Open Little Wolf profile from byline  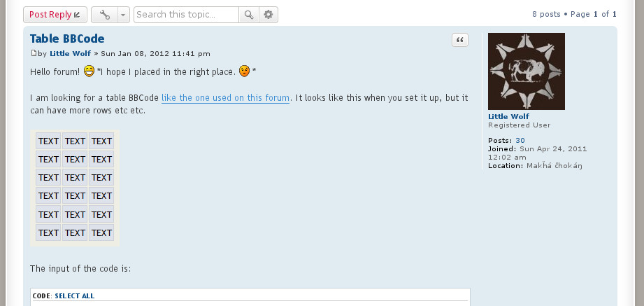(x=70, y=53)
